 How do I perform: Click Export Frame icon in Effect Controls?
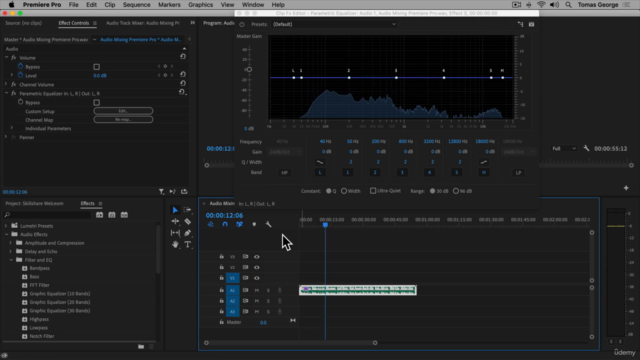[184, 191]
